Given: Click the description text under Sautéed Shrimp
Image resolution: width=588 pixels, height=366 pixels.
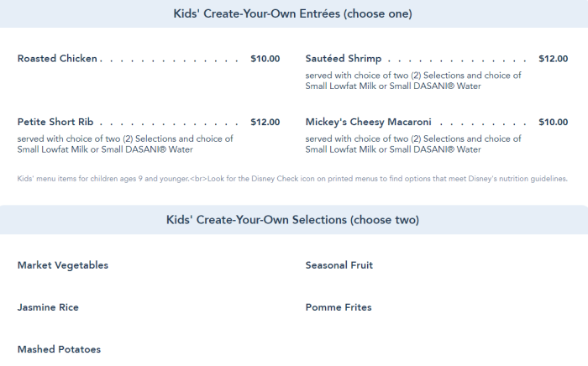Looking at the screenshot, I should point(413,81).
